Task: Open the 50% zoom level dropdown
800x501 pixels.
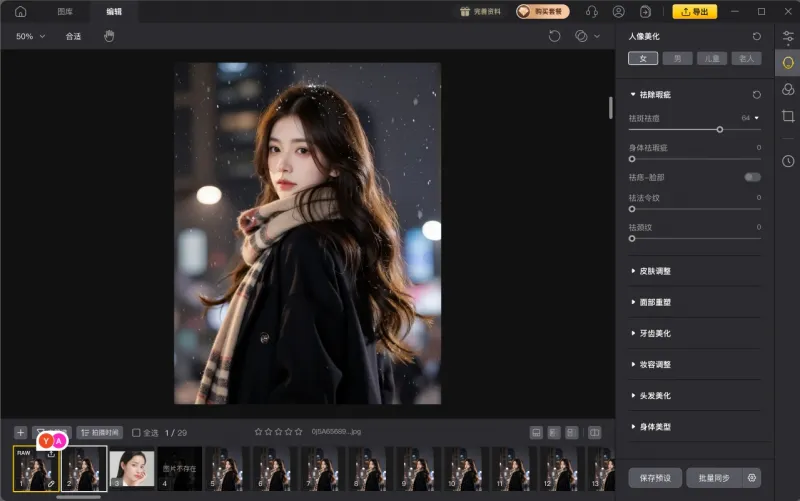Action: coord(30,36)
